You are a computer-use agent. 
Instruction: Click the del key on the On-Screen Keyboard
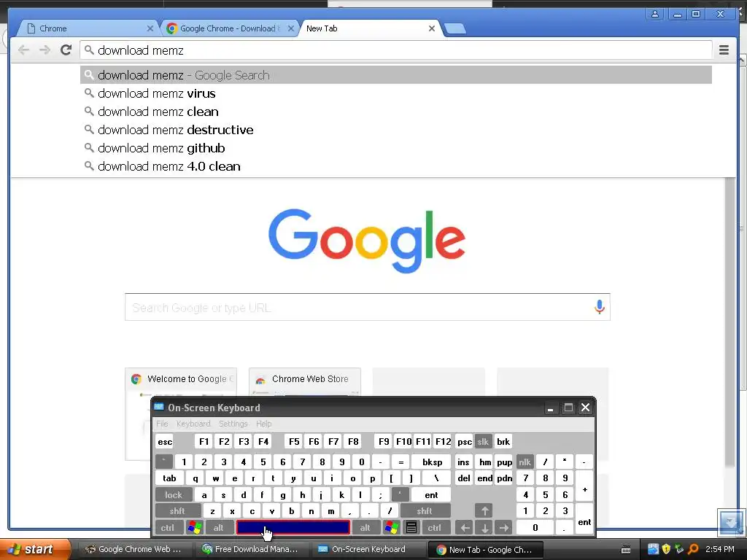click(464, 478)
